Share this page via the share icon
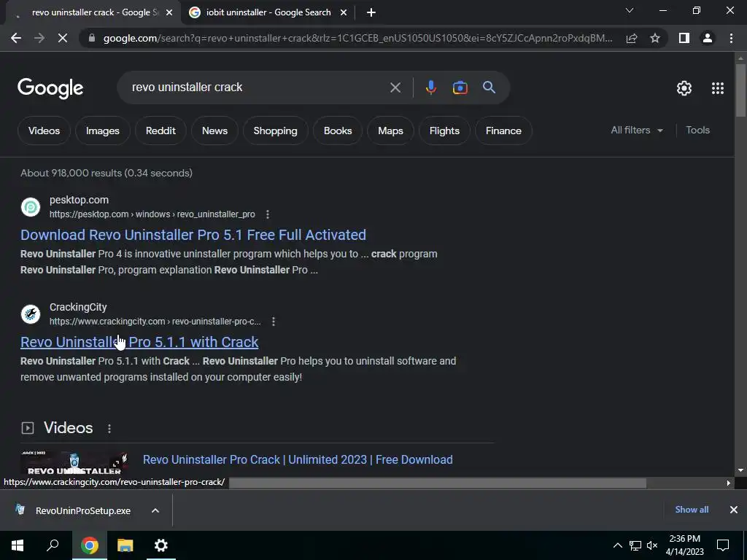This screenshot has width=747, height=560. click(632, 38)
